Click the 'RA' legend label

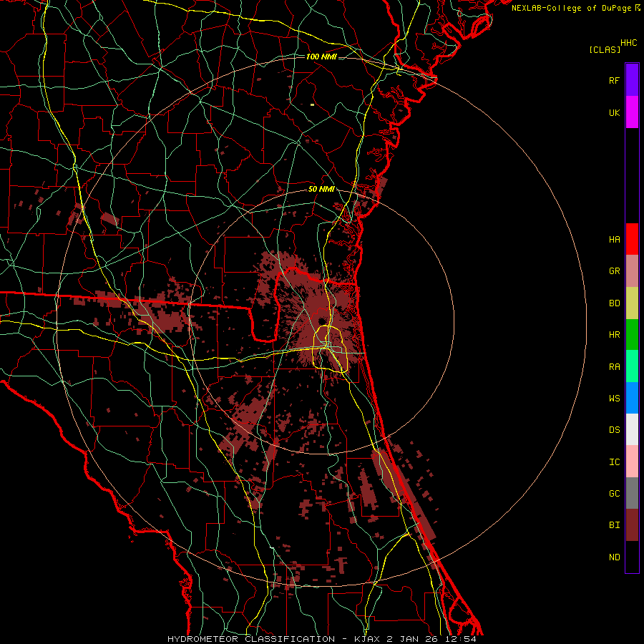614,367
